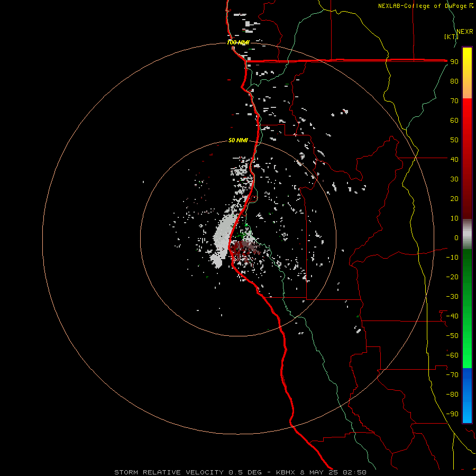
Task: Click the Storm Relative Velocity caption text
Action: click(240, 472)
